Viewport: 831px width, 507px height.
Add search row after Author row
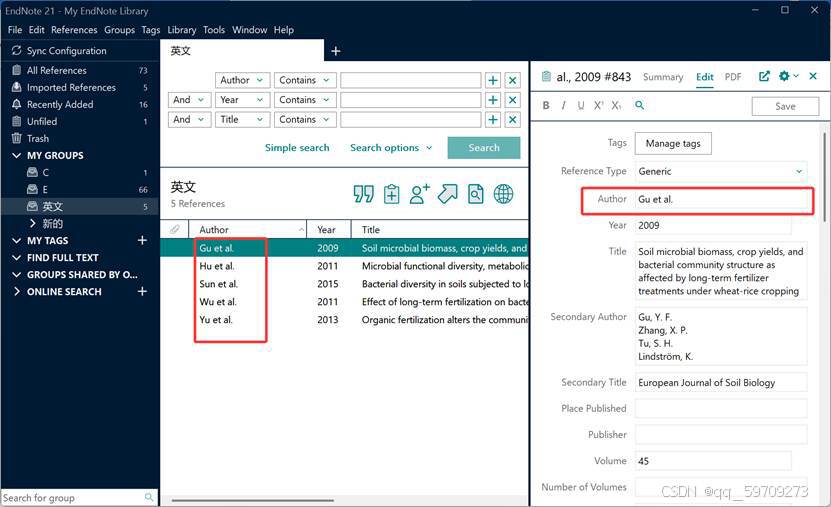tap(493, 80)
